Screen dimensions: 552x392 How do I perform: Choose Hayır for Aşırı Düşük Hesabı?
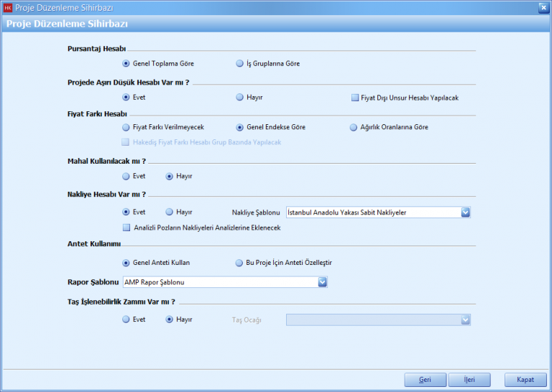click(x=240, y=97)
